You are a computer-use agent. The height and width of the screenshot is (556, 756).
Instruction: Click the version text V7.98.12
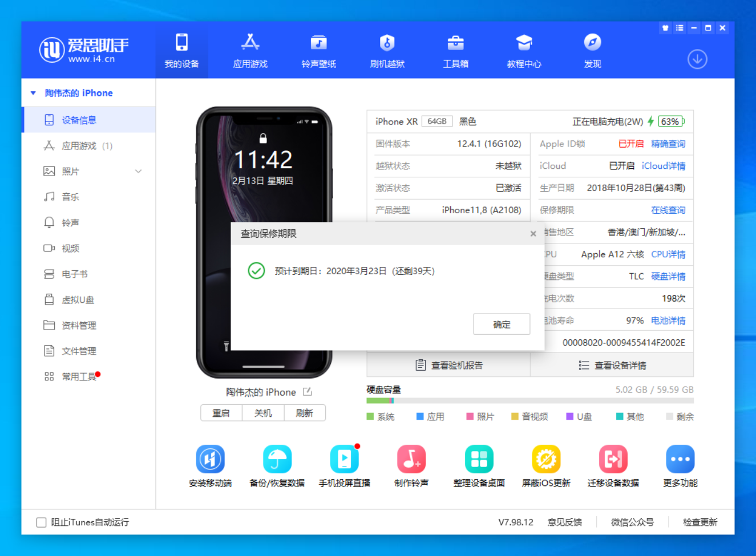[516, 522]
